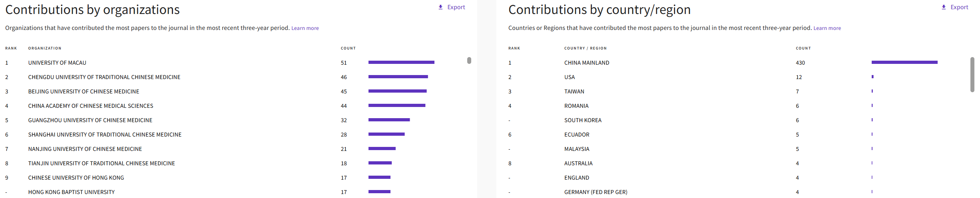980x198 pixels.
Task: Click count 12 for USA
Action: tap(799, 77)
